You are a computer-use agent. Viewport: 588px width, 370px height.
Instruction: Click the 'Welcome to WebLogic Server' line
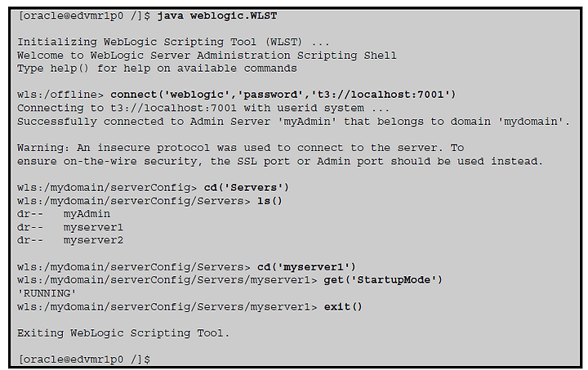(207, 56)
